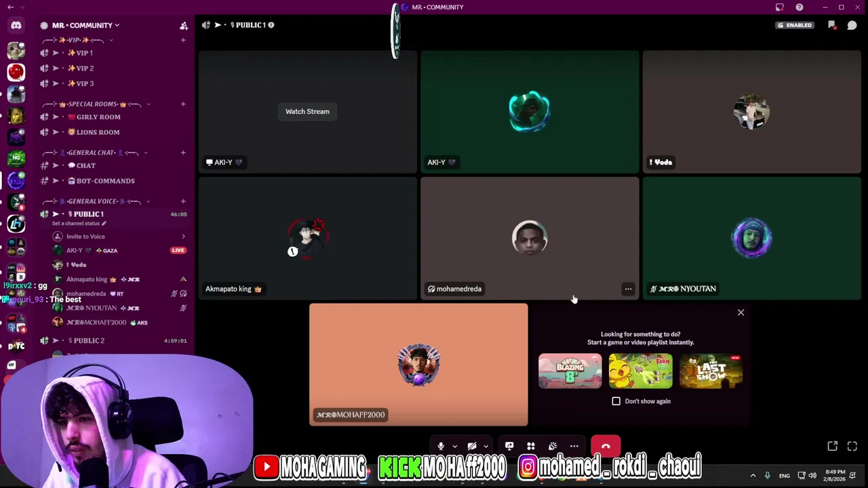Disconnect from the voice call
Viewport: 868px width, 488px height.
[606, 447]
